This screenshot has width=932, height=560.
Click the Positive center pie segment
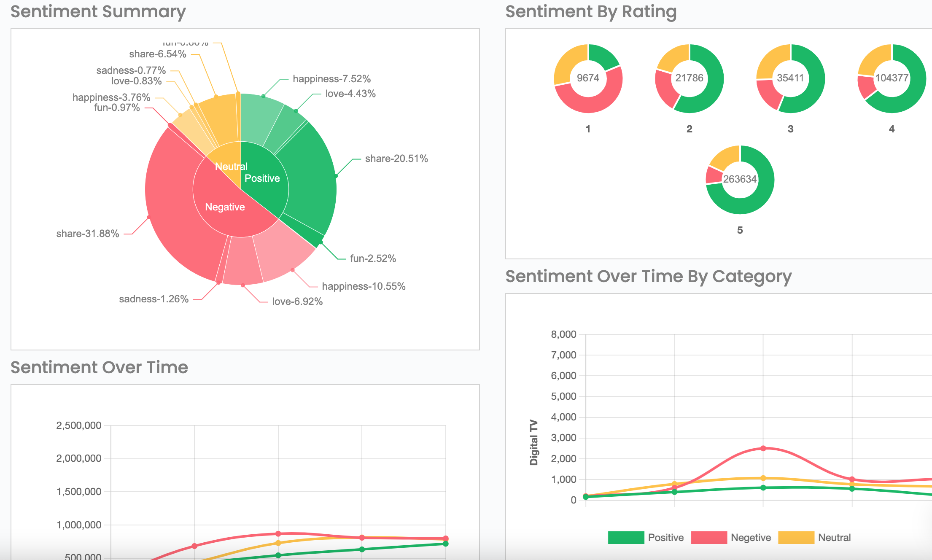tap(262, 178)
